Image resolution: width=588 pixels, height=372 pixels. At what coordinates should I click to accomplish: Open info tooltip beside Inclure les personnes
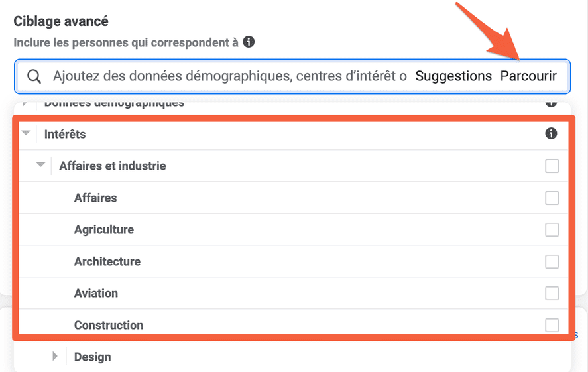249,42
